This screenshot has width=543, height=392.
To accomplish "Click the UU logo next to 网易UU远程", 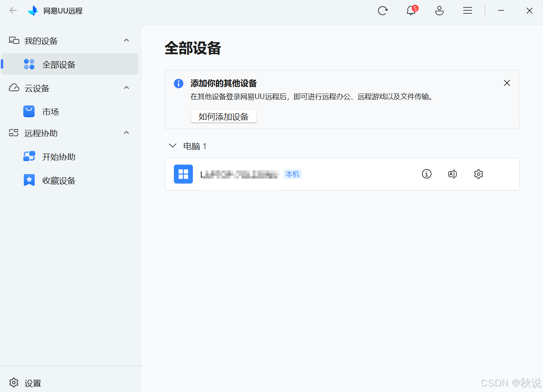I will click(x=33, y=11).
